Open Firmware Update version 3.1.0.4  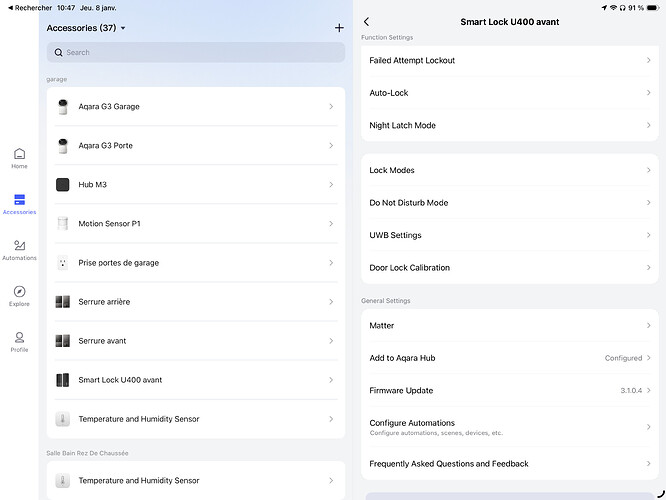[x=509, y=391]
